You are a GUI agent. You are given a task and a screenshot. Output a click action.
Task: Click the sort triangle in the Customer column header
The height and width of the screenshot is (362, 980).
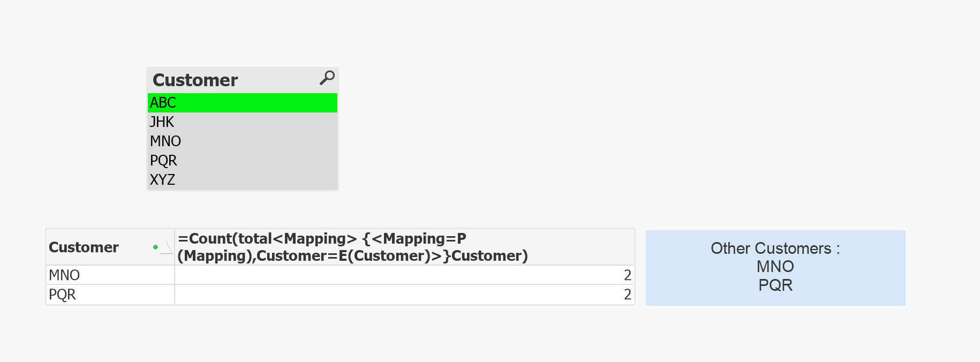point(167,248)
